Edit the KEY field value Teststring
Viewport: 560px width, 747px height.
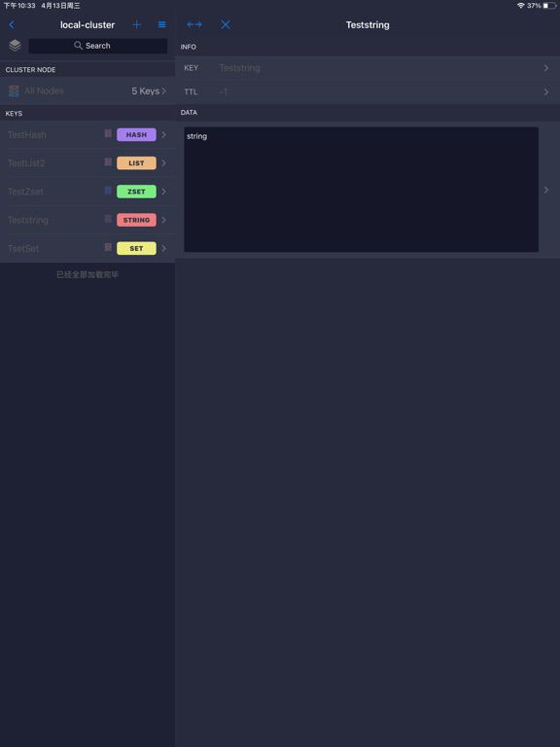click(239, 68)
